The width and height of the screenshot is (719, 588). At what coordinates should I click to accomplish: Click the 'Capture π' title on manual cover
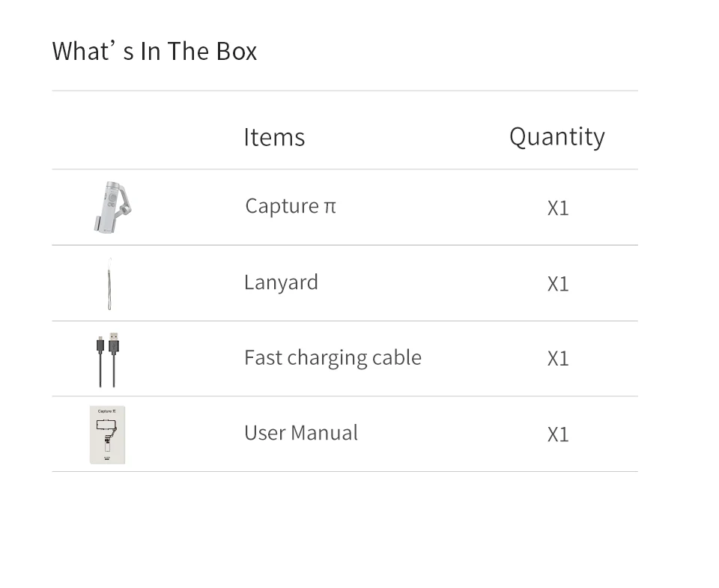106,411
